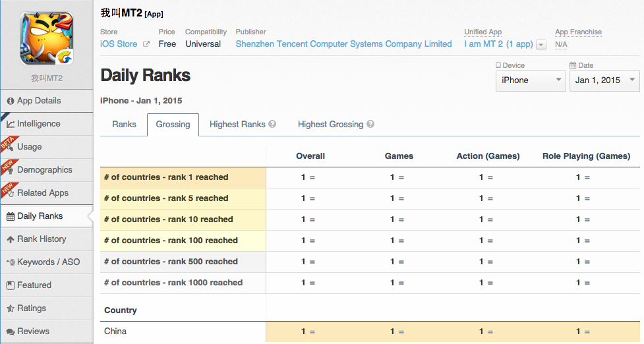Click the Action (Games) column header

(488, 156)
